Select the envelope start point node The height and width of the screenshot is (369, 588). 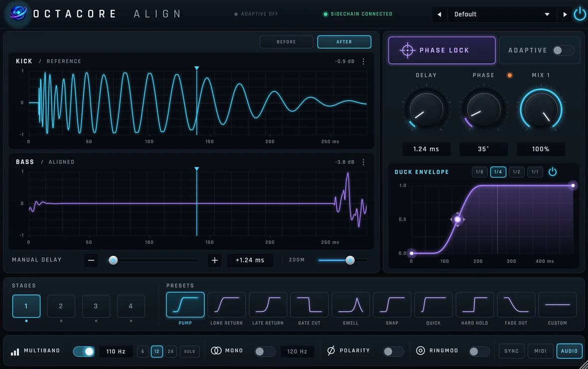click(412, 253)
